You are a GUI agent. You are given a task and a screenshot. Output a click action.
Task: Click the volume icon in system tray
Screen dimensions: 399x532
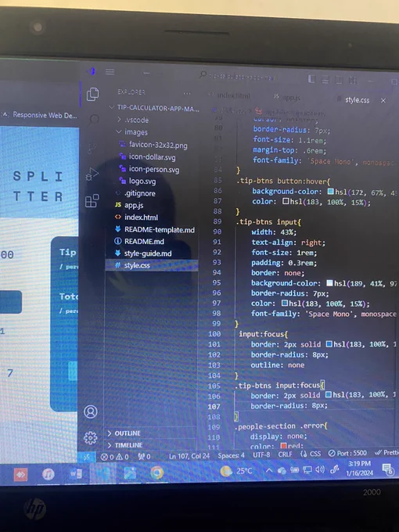coord(320,469)
